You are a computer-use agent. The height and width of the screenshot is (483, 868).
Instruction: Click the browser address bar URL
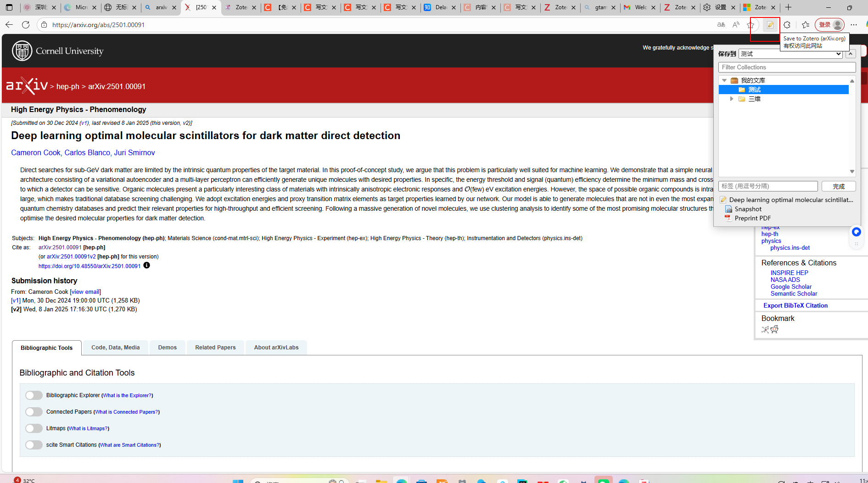click(98, 25)
